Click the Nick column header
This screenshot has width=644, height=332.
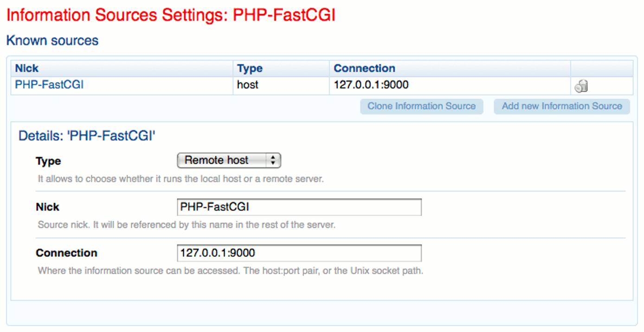pos(26,68)
